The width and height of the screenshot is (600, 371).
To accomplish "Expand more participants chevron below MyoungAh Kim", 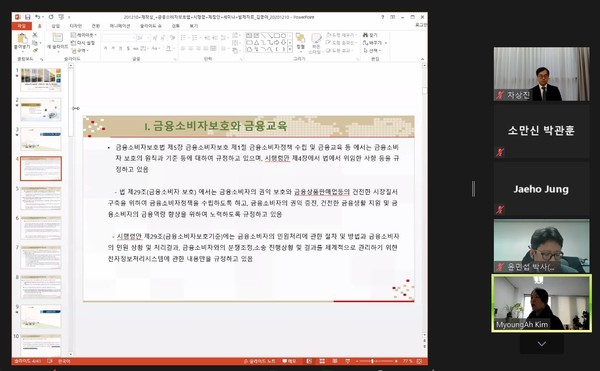I will tap(541, 344).
